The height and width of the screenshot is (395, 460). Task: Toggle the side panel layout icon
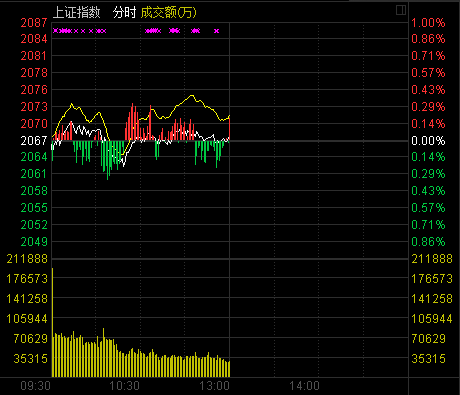401,10
